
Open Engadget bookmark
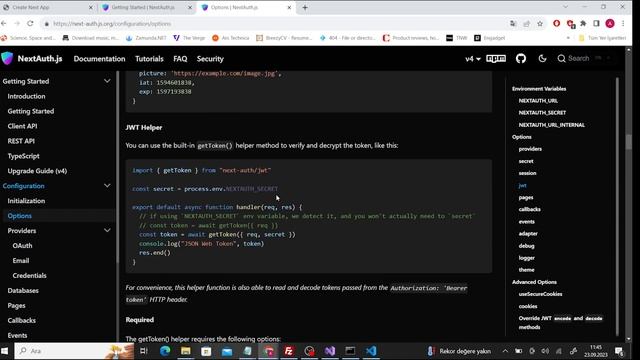point(489,38)
